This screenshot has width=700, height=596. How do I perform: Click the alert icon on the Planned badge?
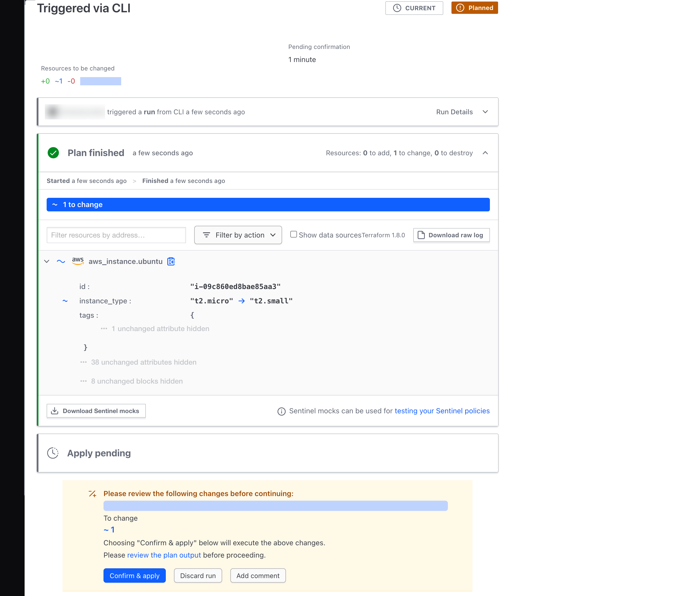tap(460, 8)
